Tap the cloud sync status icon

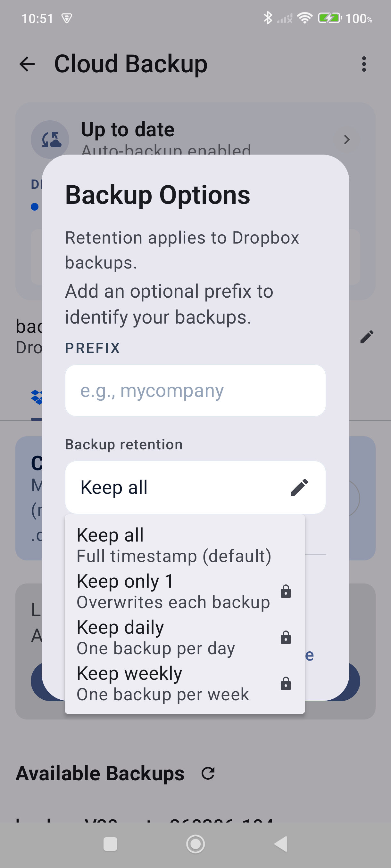[x=50, y=140]
